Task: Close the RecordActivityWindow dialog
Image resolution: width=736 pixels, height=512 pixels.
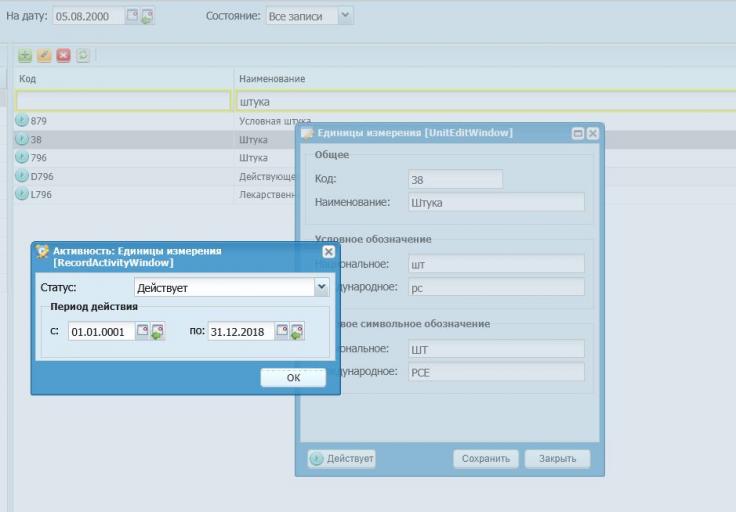Action: click(329, 252)
